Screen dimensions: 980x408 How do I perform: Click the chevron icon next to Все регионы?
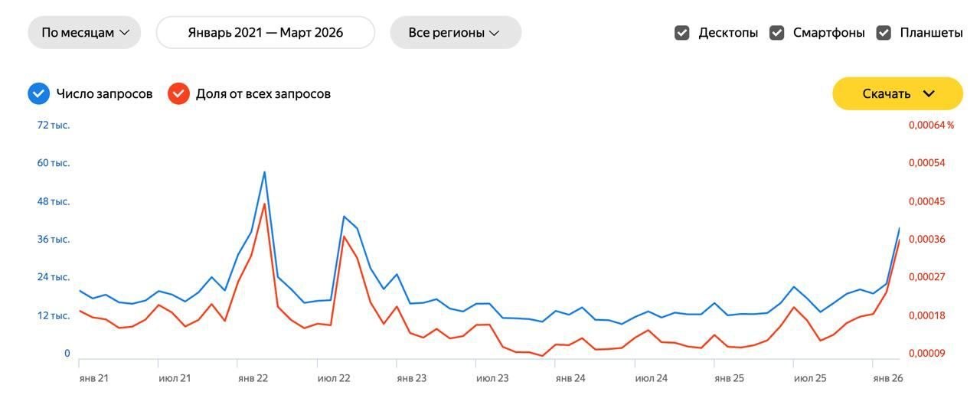pos(494,33)
